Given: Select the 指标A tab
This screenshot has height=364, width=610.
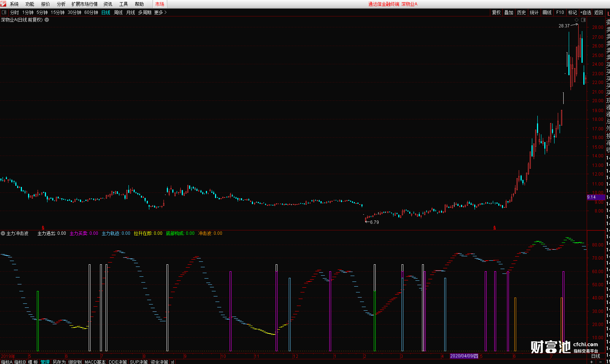Looking at the screenshot, I should [x=7, y=362].
